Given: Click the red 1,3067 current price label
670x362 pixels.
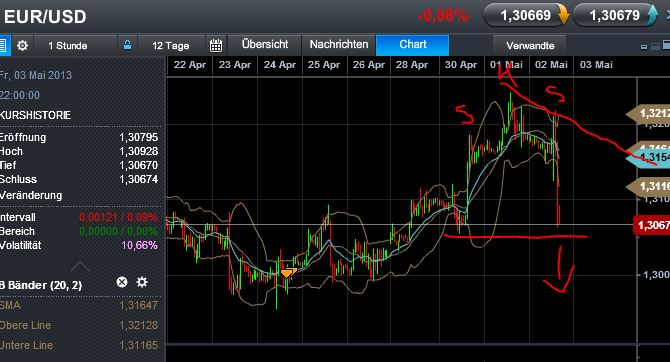Looking at the screenshot, I should pyautogui.click(x=652, y=225).
